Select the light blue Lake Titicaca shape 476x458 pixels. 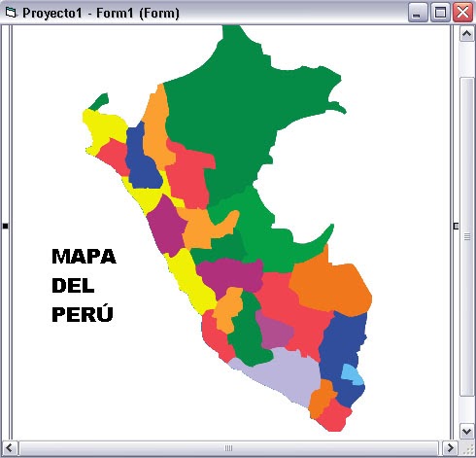(x=353, y=374)
